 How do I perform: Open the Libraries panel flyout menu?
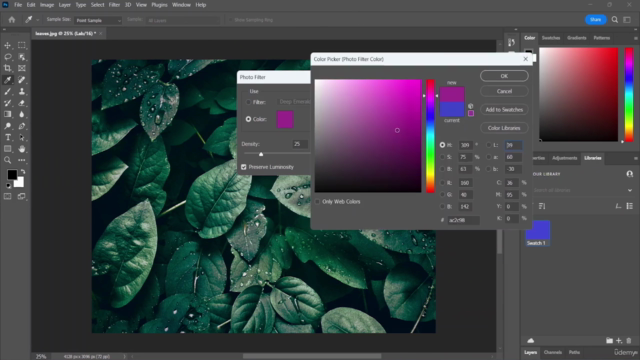[636, 158]
